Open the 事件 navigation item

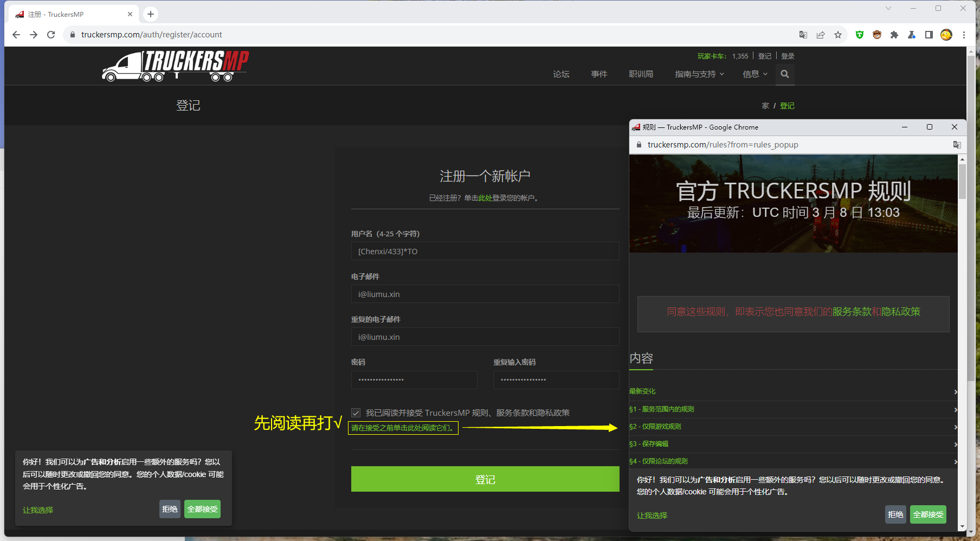(x=599, y=74)
